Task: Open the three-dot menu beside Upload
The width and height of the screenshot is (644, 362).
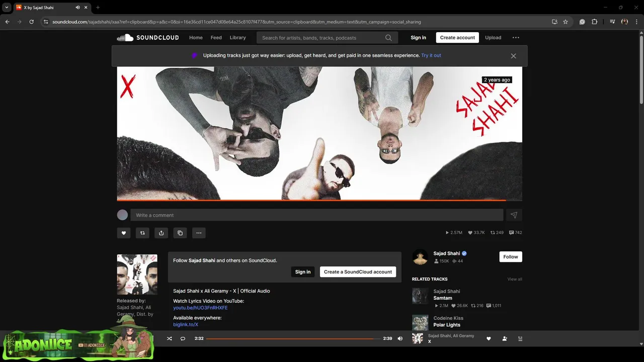Action: (x=516, y=38)
